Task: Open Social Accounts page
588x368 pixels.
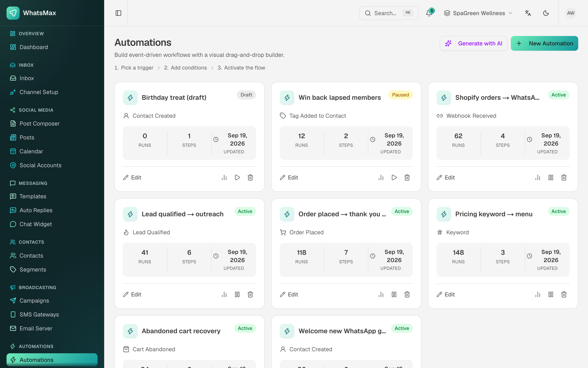Action: coord(52,165)
